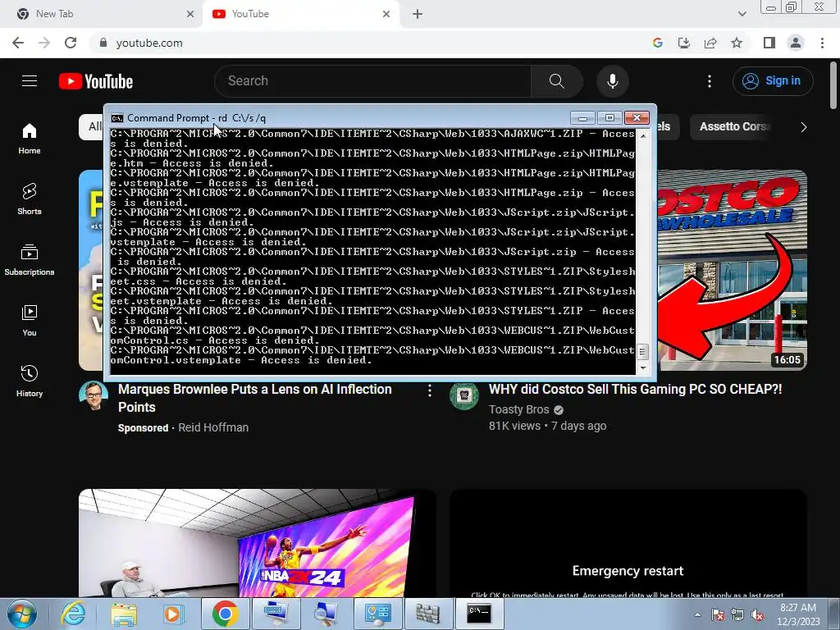Open the NBA 2K24 video thumbnail
840x630 pixels.
pyautogui.click(x=257, y=543)
